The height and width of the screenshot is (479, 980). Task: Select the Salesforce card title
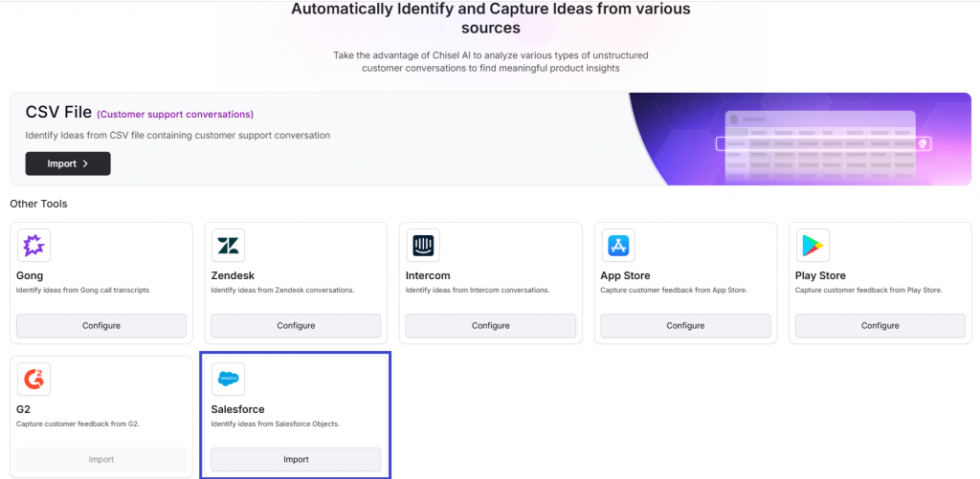[x=238, y=409]
